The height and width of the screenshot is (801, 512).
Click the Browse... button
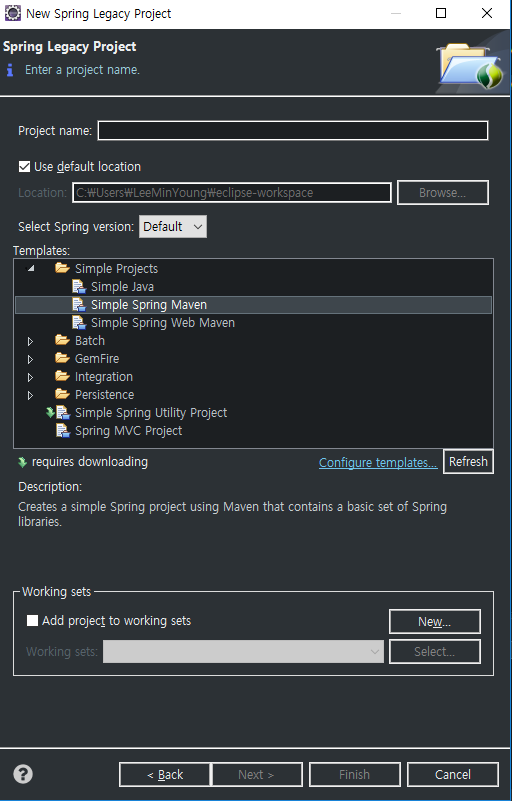443,193
